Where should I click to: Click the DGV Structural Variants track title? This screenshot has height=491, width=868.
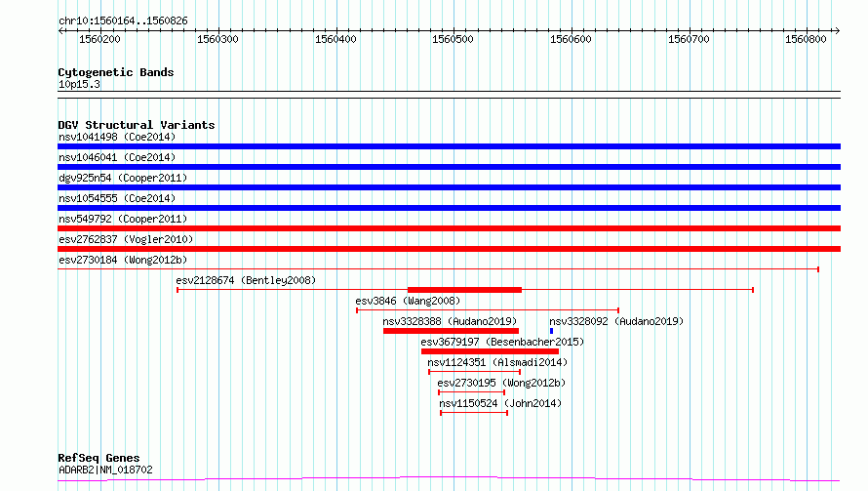(137, 125)
